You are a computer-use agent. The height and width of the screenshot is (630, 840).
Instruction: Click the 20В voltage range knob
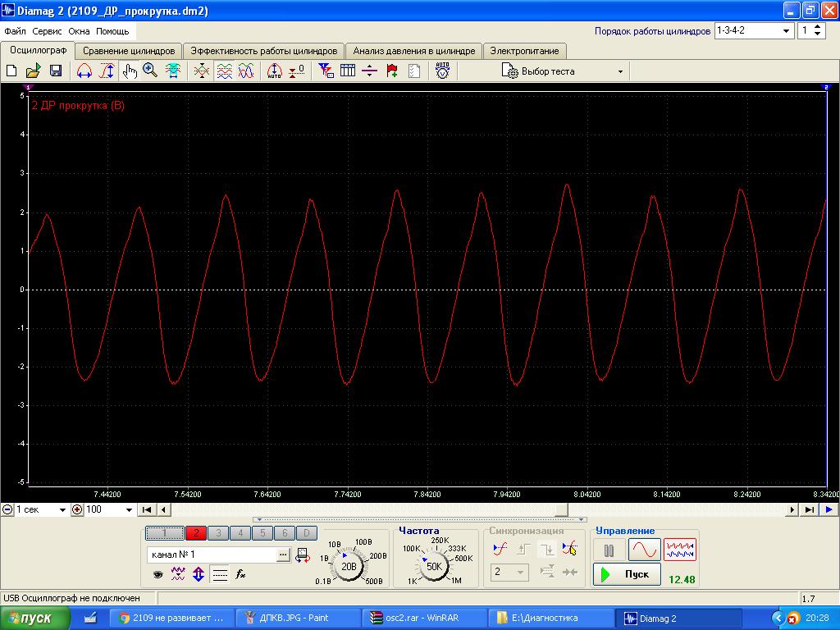[x=349, y=566]
